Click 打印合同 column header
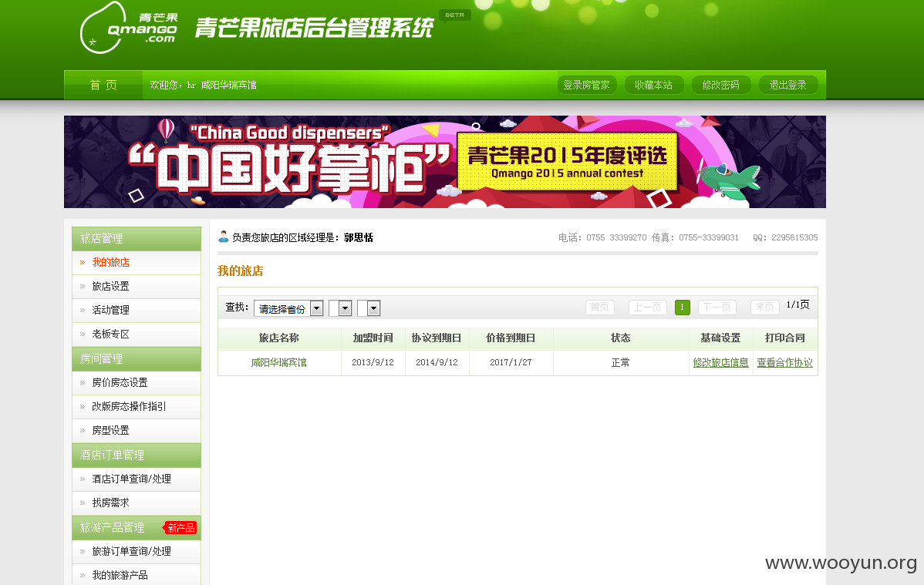 785,338
